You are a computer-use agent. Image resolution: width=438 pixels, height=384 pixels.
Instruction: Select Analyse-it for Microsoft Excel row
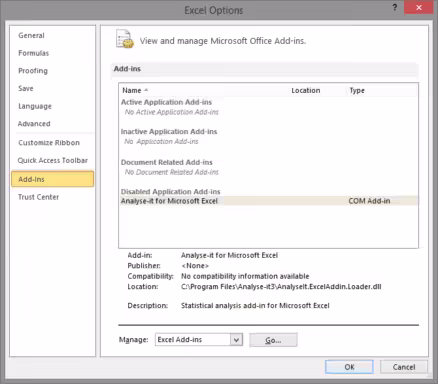pyautogui.click(x=268, y=201)
